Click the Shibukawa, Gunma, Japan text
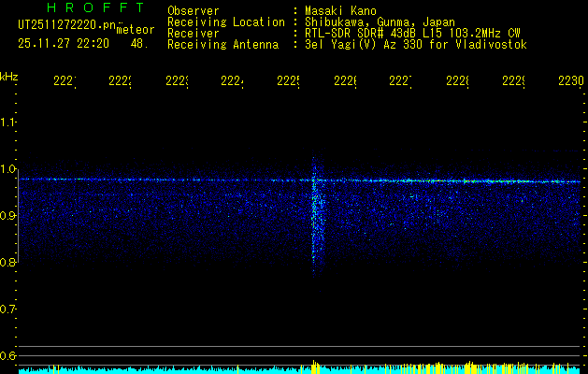 pyautogui.click(x=380, y=22)
